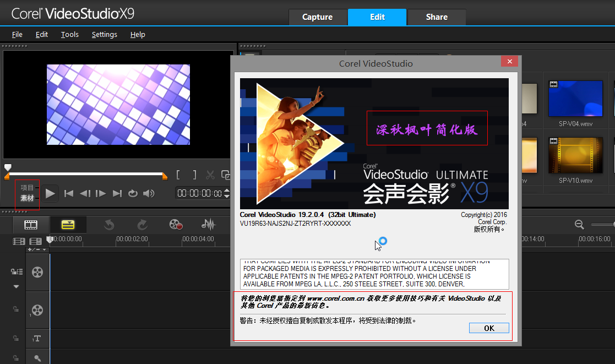Image resolution: width=615 pixels, height=364 pixels.
Task: Click the Title track button
Action: tap(37, 339)
